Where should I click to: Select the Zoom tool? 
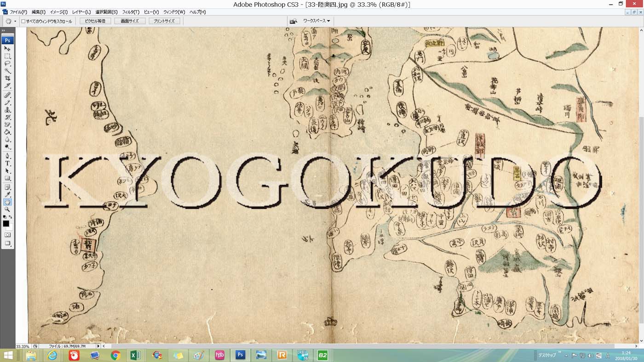[x=7, y=209]
